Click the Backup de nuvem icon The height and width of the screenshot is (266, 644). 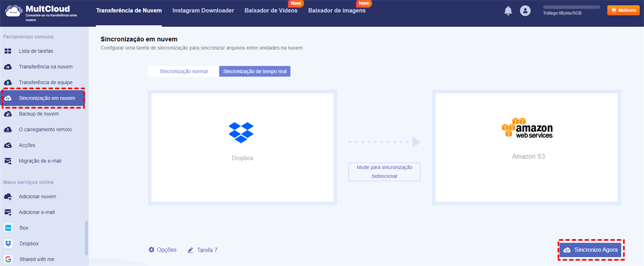8,114
